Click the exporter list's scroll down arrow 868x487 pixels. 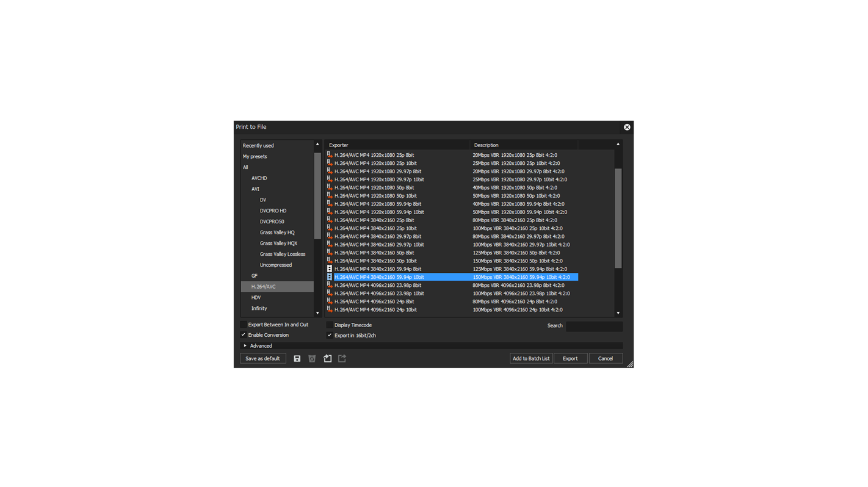(x=618, y=313)
